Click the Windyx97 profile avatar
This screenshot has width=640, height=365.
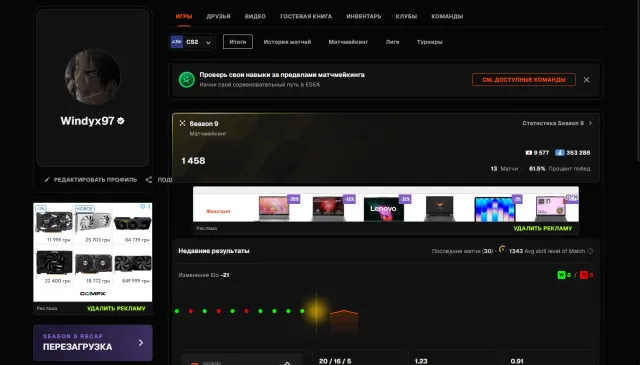point(93,77)
